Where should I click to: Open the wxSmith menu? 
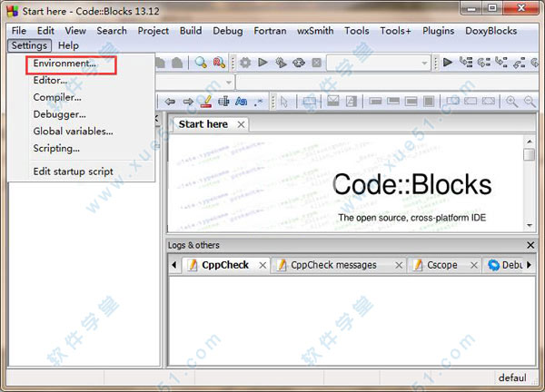(315, 31)
